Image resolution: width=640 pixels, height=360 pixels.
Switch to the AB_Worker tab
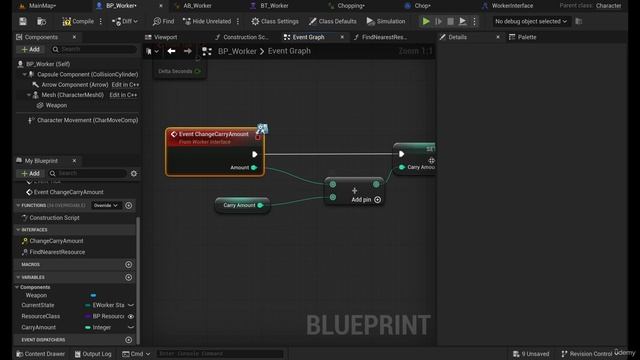pos(197,6)
